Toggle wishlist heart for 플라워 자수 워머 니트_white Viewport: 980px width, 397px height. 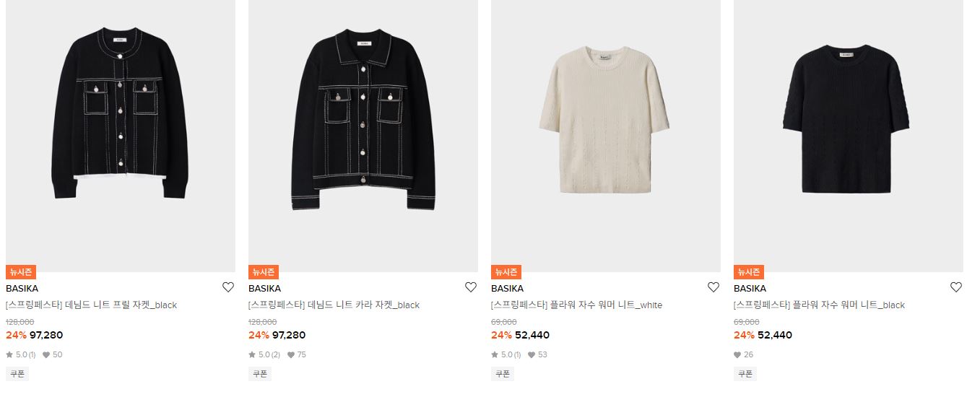[714, 287]
